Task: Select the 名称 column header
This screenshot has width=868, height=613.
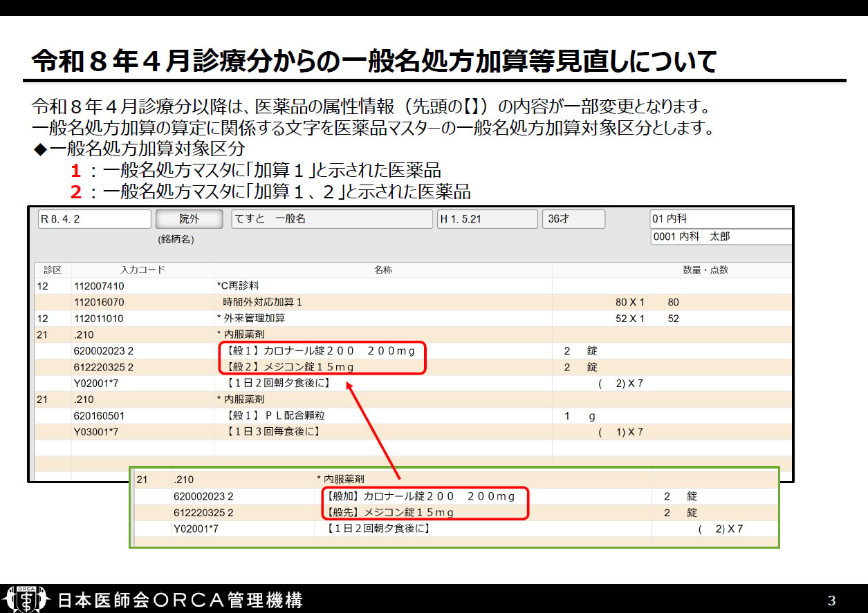Action: (x=383, y=270)
